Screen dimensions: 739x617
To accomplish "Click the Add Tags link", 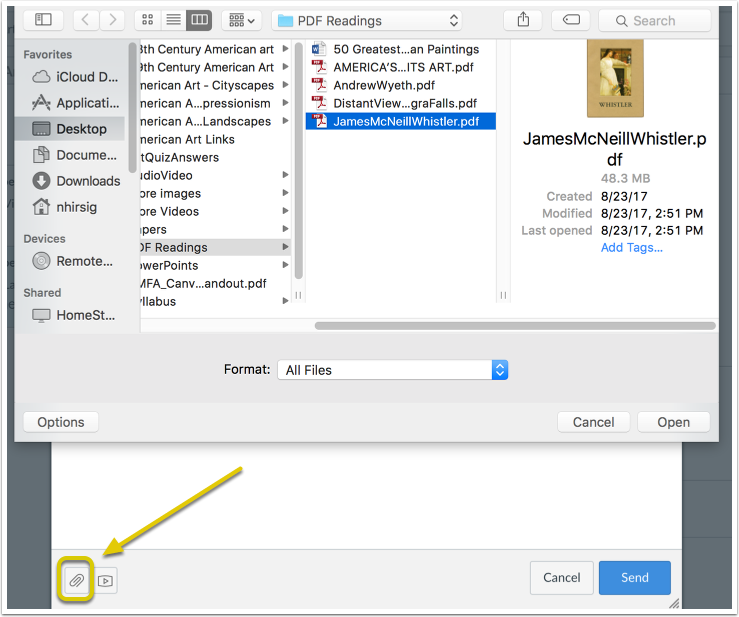I will (632, 247).
